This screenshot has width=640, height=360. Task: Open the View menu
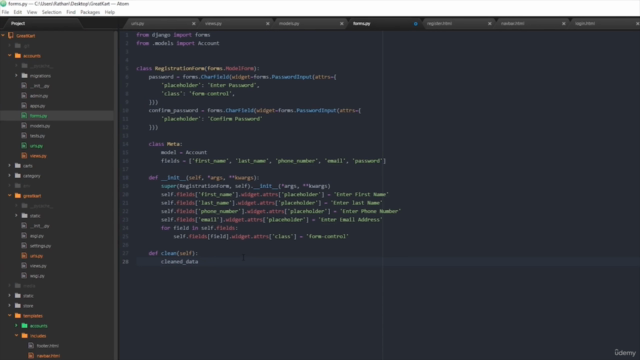click(32, 12)
